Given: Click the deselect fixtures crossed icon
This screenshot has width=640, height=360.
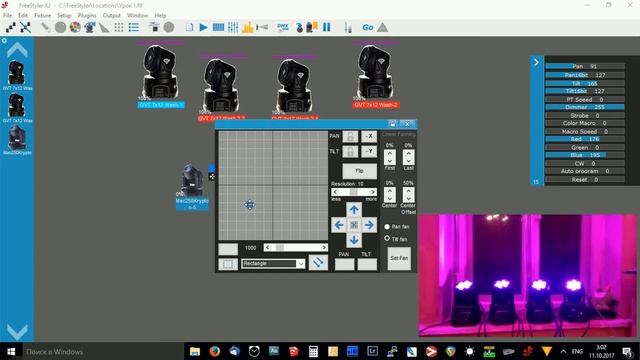Looking at the screenshot, I should [25, 27].
